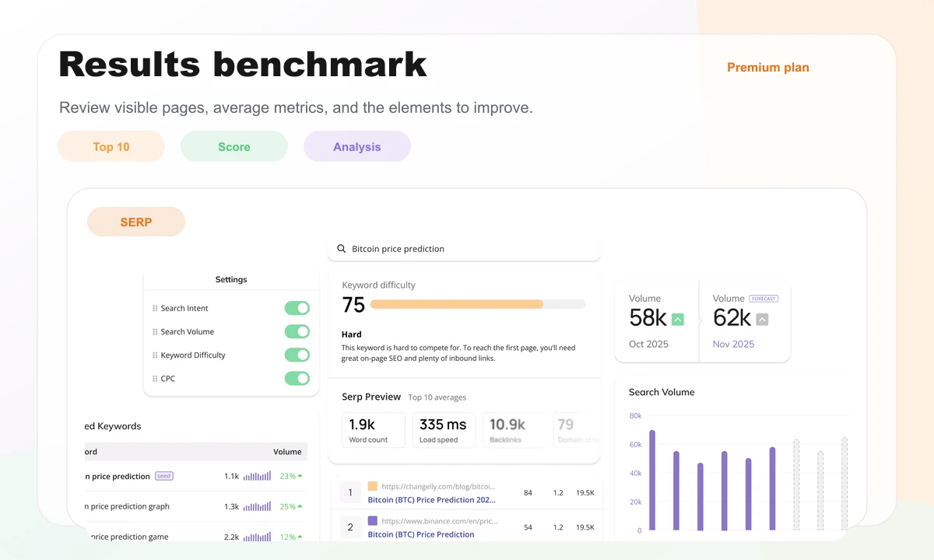The width and height of the screenshot is (934, 560).
Task: Click the keyword difficulty orange progress bar
Action: pyautogui.click(x=457, y=304)
